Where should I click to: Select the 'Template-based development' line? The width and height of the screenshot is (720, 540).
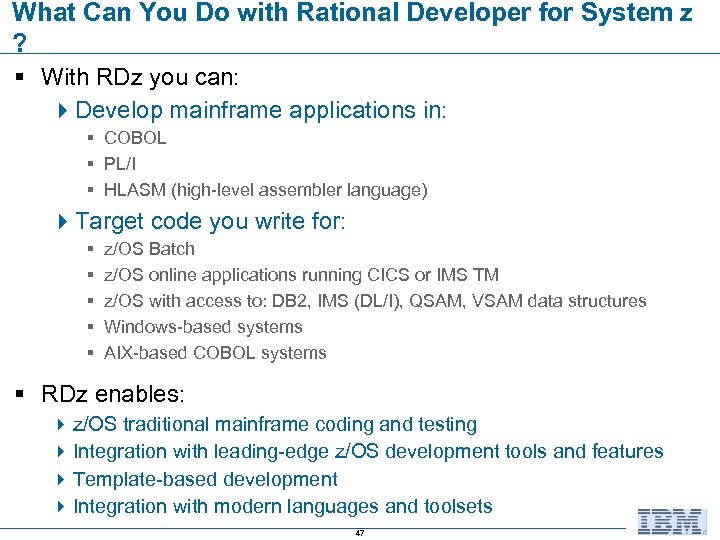click(x=205, y=479)
